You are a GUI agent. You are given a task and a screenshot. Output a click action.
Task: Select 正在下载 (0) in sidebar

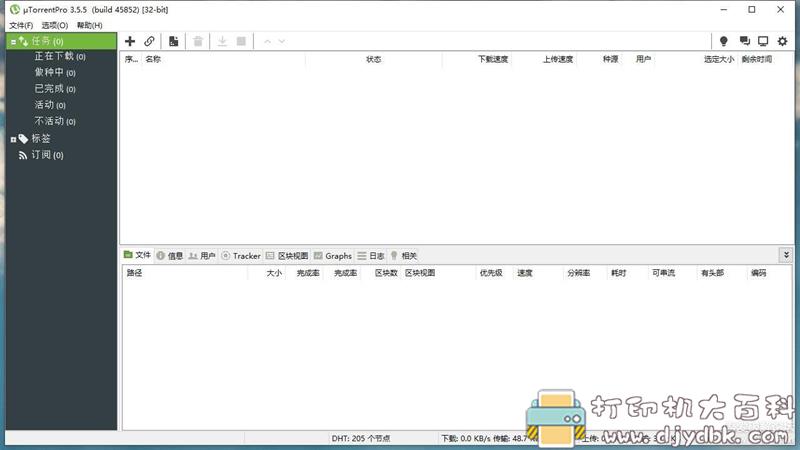pyautogui.click(x=60, y=56)
